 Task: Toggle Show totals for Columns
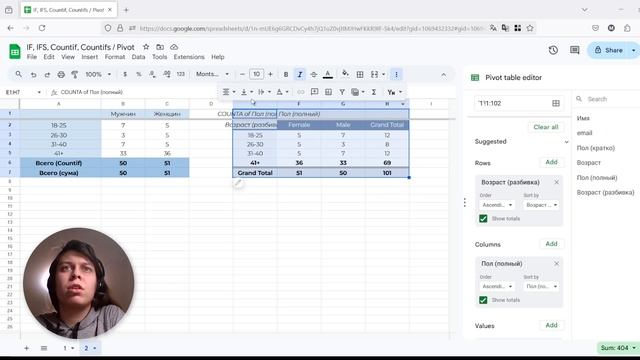coord(483,300)
